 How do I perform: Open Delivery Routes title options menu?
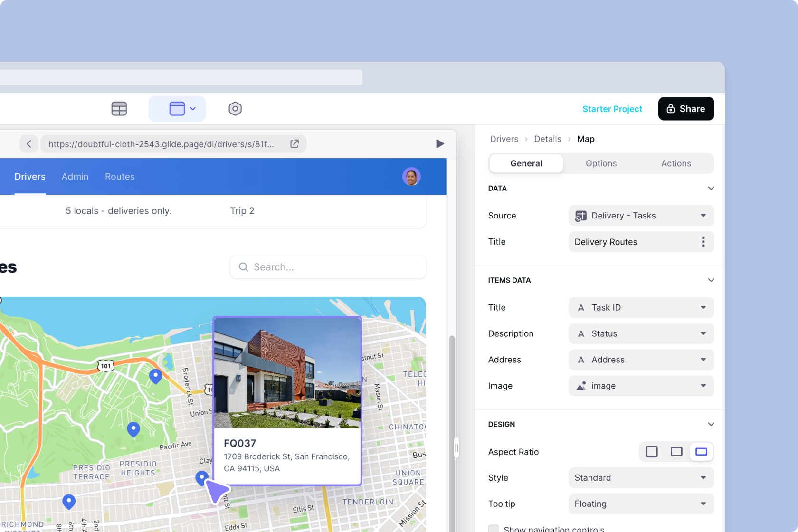click(703, 242)
